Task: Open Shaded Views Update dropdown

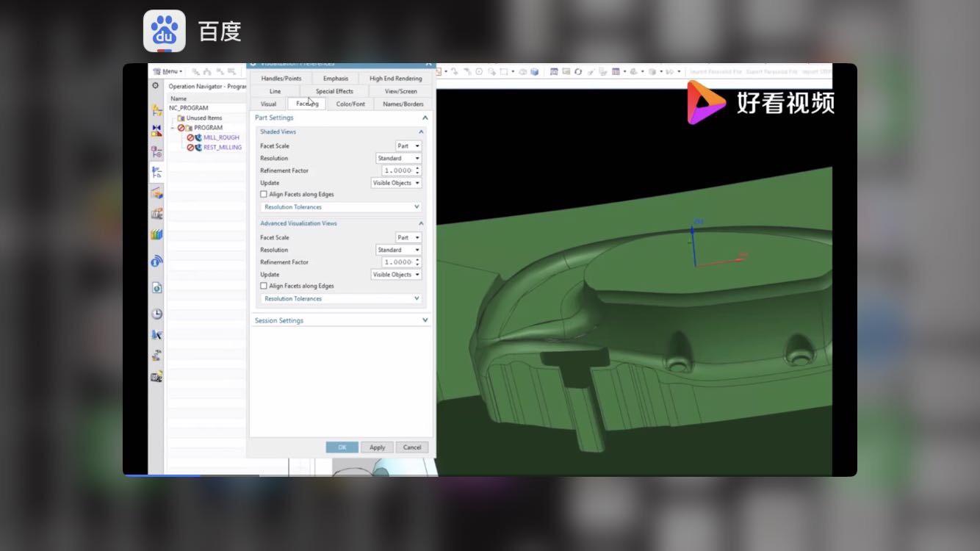Action: coord(397,183)
